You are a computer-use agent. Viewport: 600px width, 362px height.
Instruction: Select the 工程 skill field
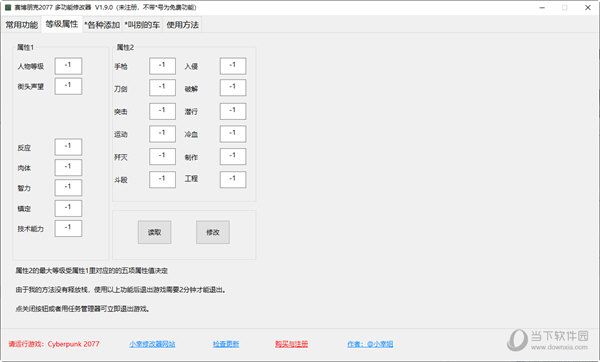pos(233,179)
